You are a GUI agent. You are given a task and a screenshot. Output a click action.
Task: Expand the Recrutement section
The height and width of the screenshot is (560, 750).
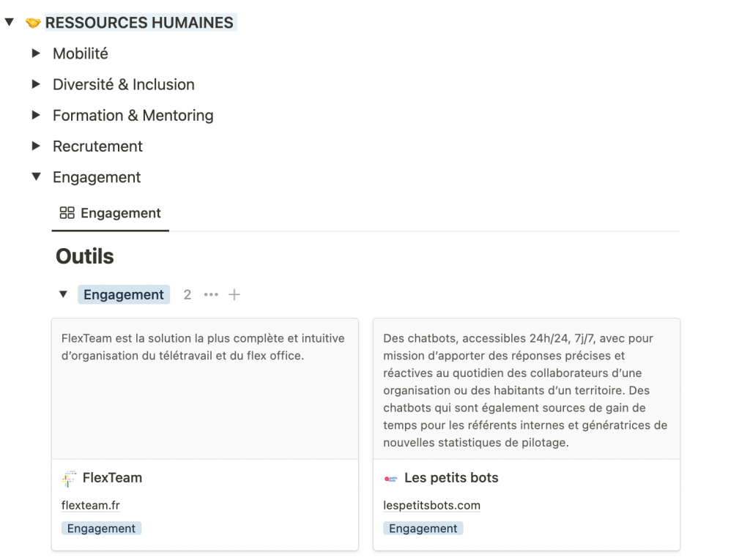click(35, 146)
